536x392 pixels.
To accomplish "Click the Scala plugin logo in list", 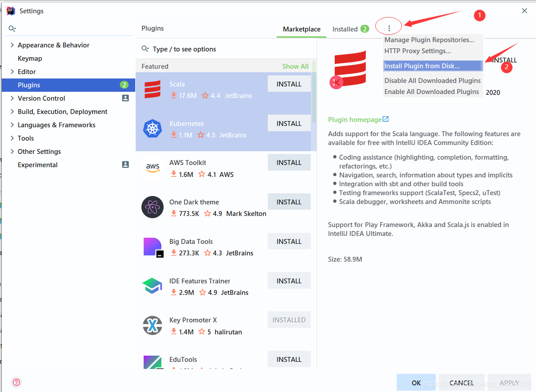I will click(x=153, y=89).
